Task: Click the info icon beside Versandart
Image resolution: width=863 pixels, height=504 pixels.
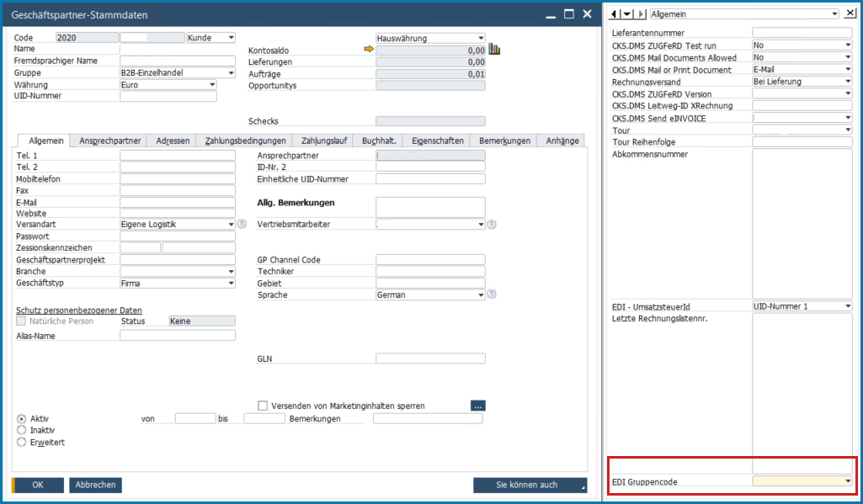Action: (242, 224)
